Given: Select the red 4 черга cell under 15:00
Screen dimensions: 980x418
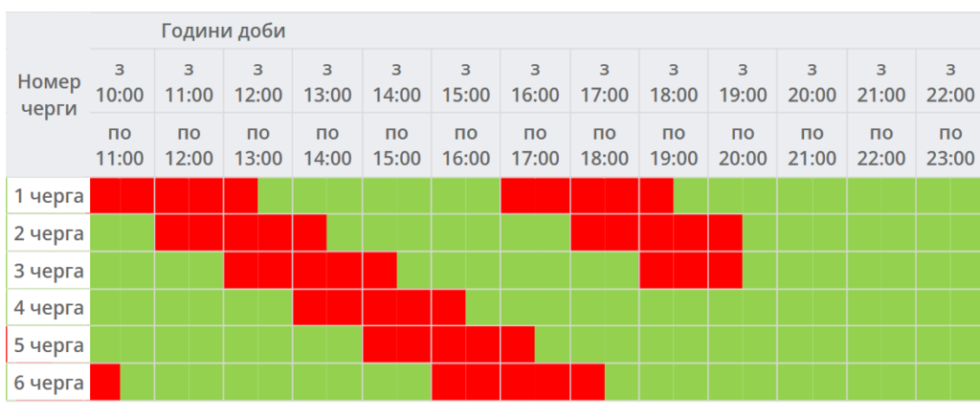Looking at the screenshot, I should tap(448, 308).
